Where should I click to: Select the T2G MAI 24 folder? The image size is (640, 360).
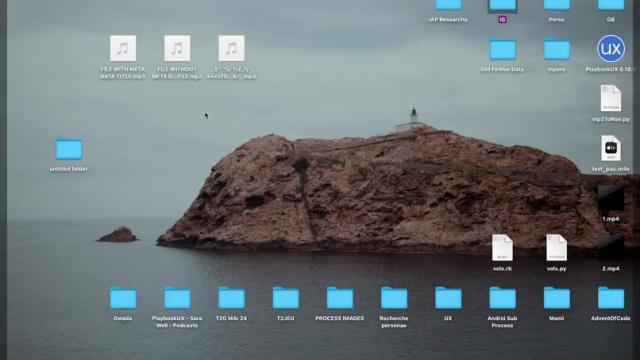pos(231,298)
